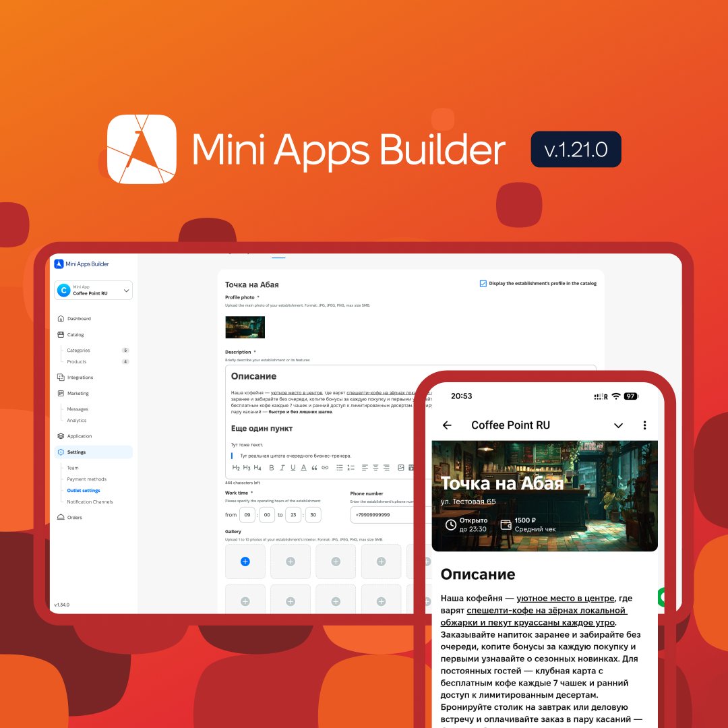Select Settings in the sidebar
Viewport: 728px width, 728px height.
point(93,452)
